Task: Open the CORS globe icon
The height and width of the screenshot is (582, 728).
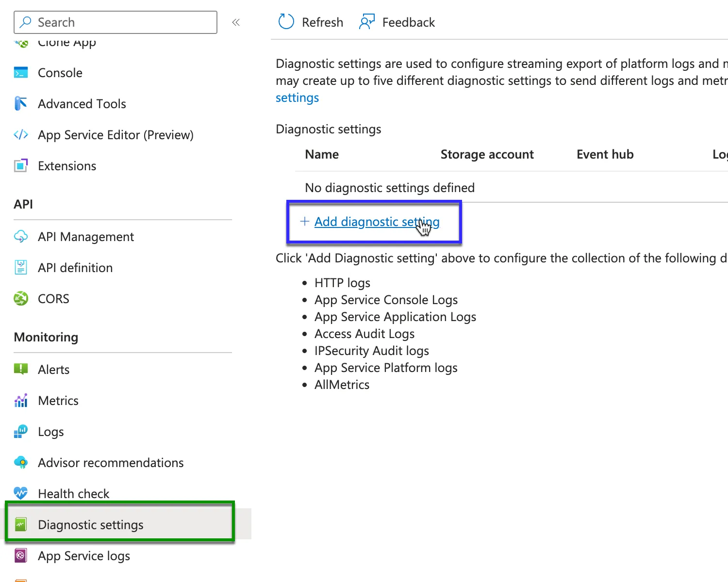Action: pos(21,299)
